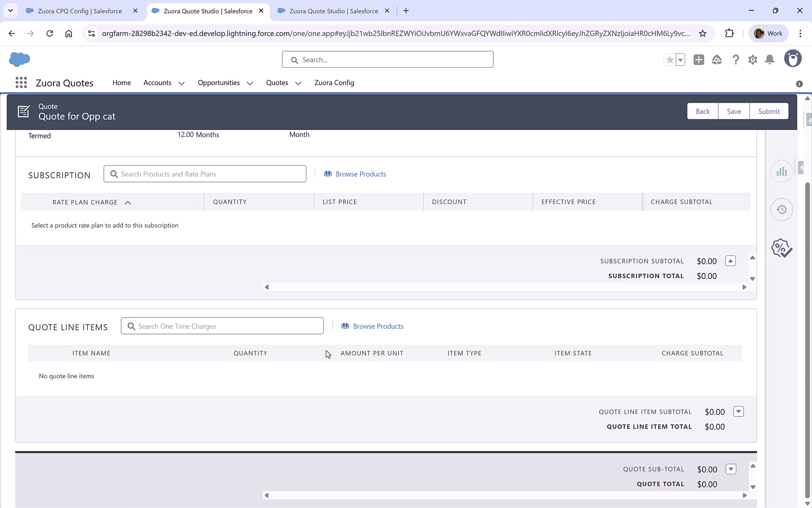Click the Salesforce cloud logo
Image resolution: width=812 pixels, height=508 pixels.
(x=19, y=59)
